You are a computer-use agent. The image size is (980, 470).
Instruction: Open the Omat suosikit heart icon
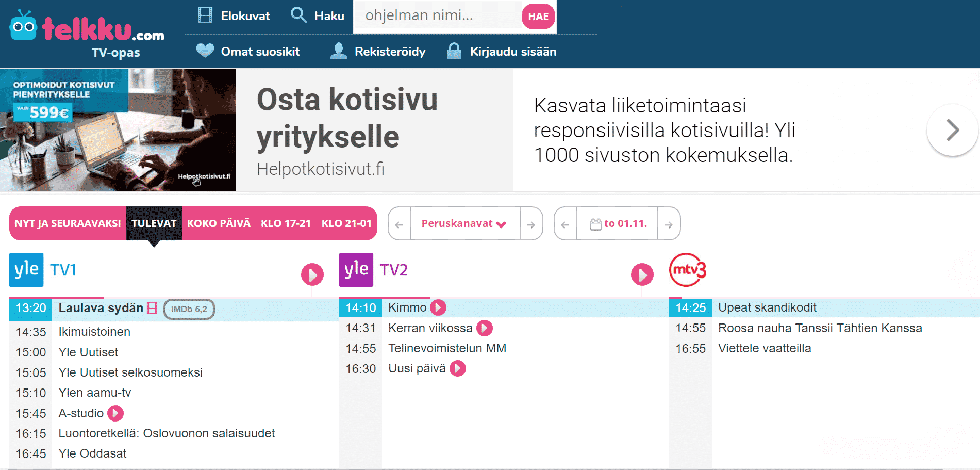coord(205,51)
